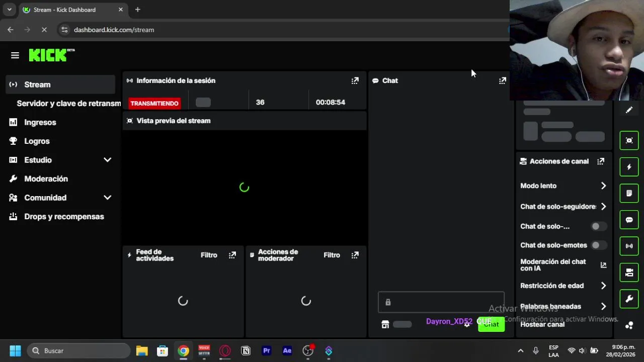Open site information icon in address bar
The image size is (644, 362).
click(64, 30)
